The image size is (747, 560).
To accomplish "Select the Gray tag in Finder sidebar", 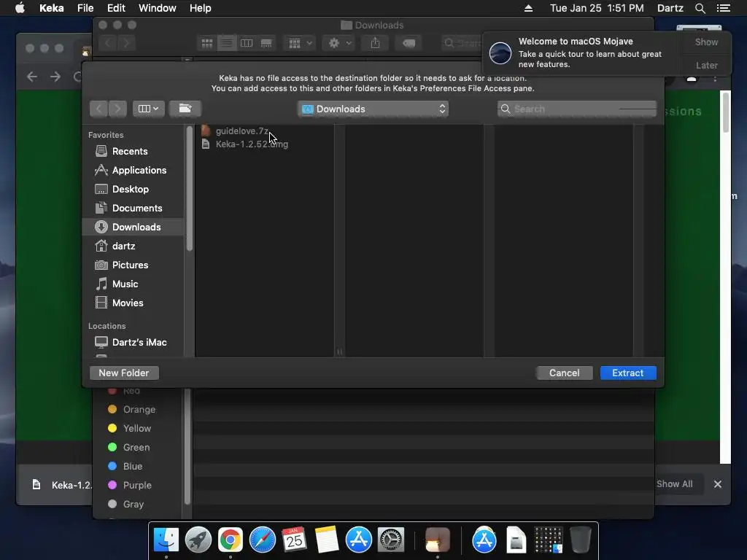I will 125,504.
